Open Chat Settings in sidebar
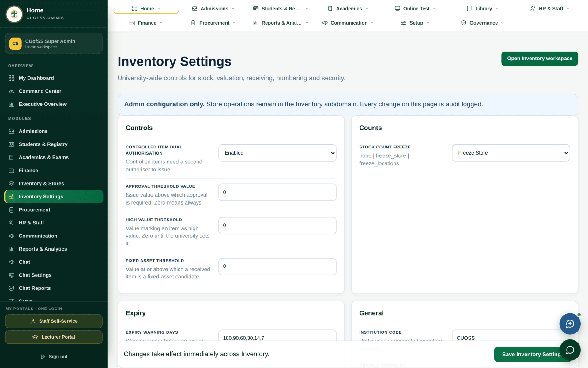Viewport: 588px width, 368px height. coord(54,275)
